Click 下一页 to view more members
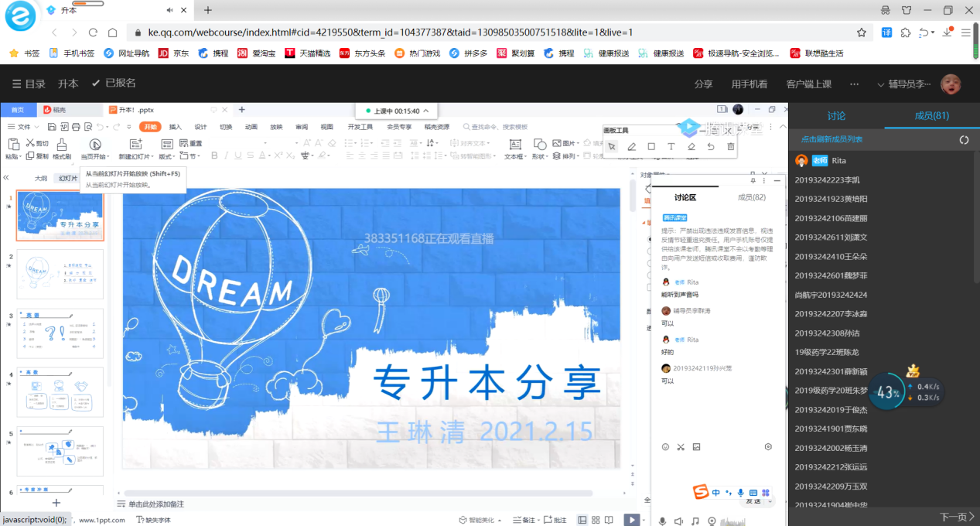Viewport: 980px width, 526px height. tap(954, 517)
